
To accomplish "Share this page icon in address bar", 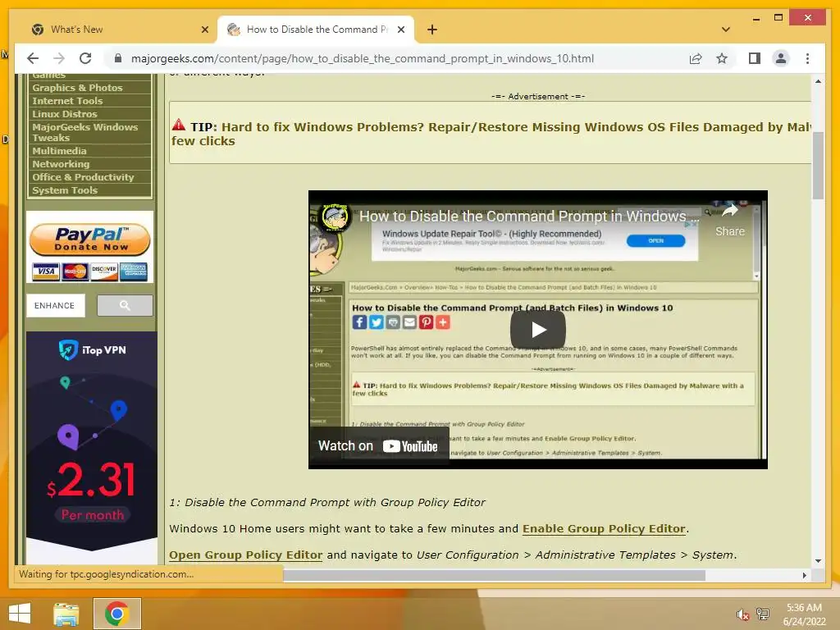I will pyautogui.click(x=696, y=58).
